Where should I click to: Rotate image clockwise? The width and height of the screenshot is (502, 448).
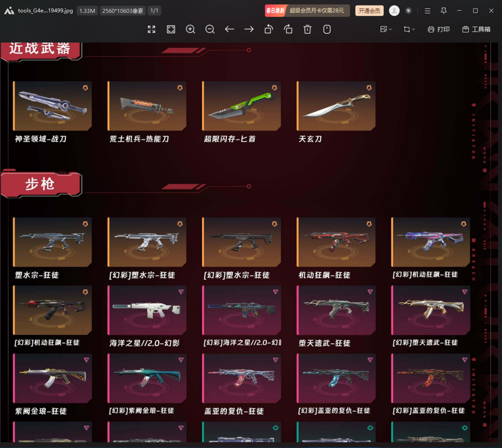pos(288,29)
